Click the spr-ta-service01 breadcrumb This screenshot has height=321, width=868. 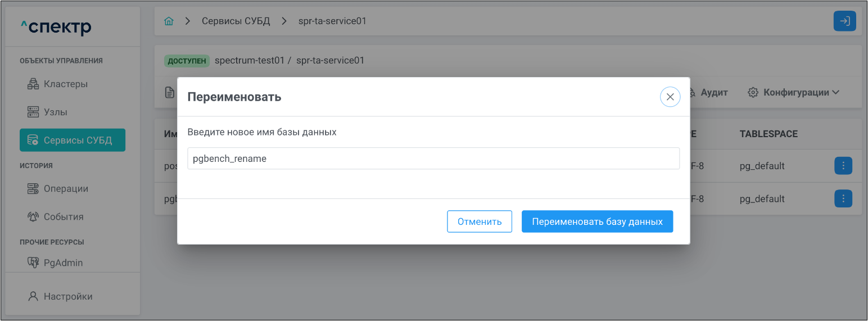click(x=332, y=21)
